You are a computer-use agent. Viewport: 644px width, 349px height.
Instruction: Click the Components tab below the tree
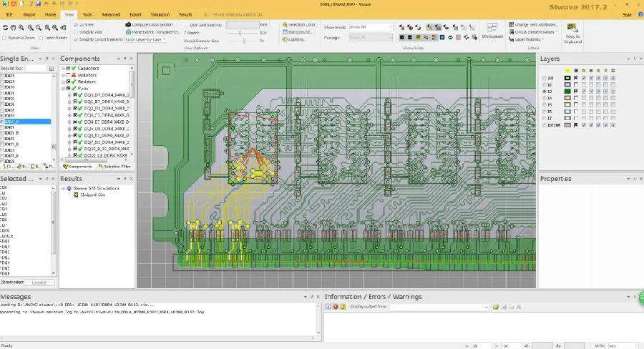click(77, 167)
